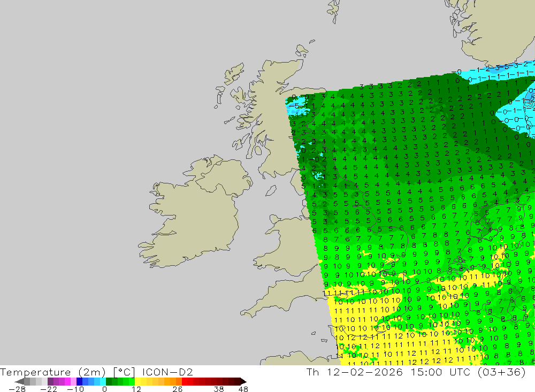This screenshot has width=535, height=392.
Task: Click the 12 legend label
Action: click(x=136, y=389)
